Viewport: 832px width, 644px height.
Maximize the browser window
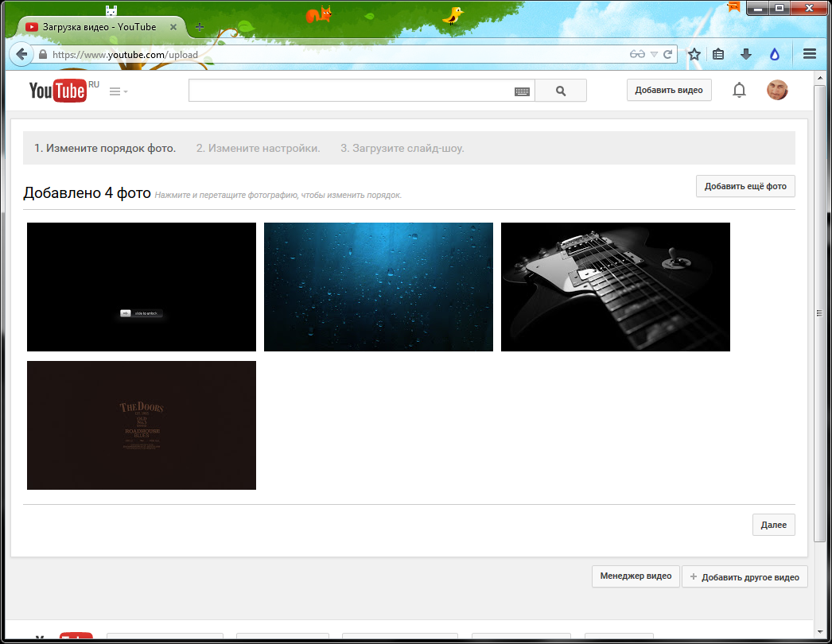[779, 7]
